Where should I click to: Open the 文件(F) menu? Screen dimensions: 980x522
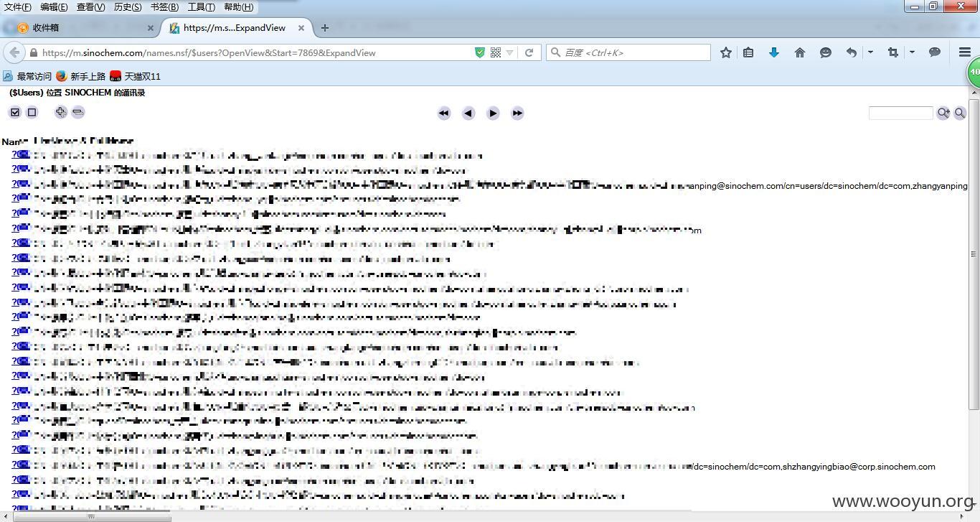(18, 7)
